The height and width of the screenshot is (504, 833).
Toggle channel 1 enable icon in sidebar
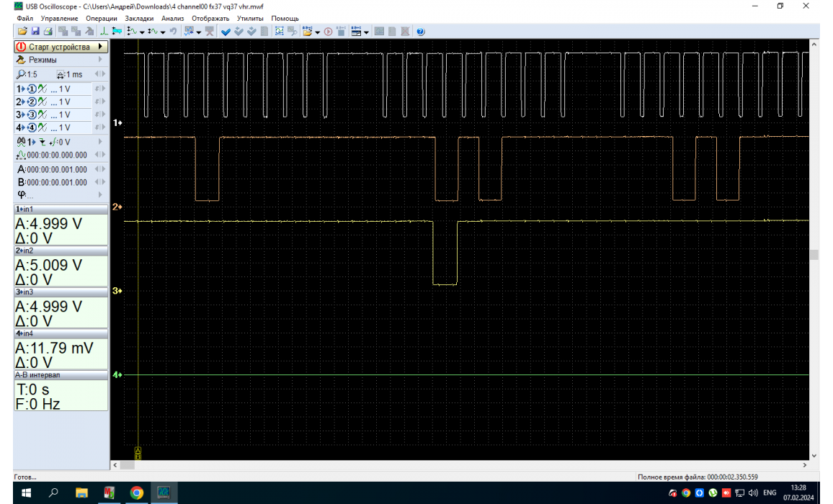coord(32,89)
